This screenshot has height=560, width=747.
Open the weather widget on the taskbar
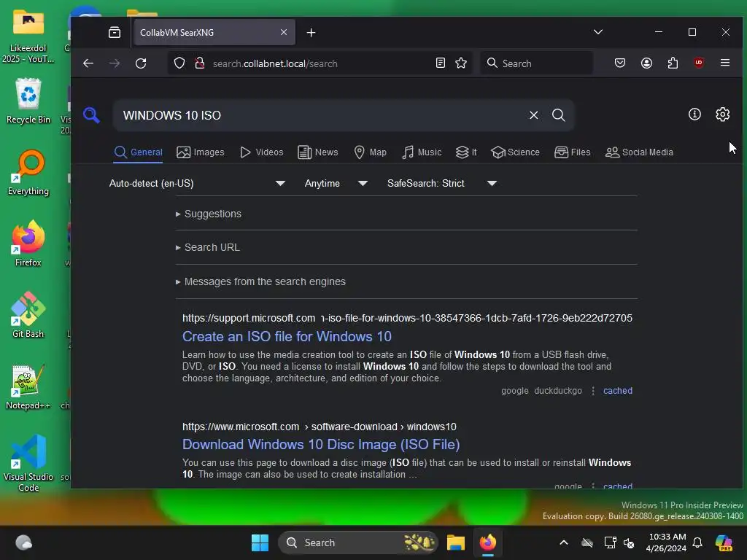coord(23,542)
